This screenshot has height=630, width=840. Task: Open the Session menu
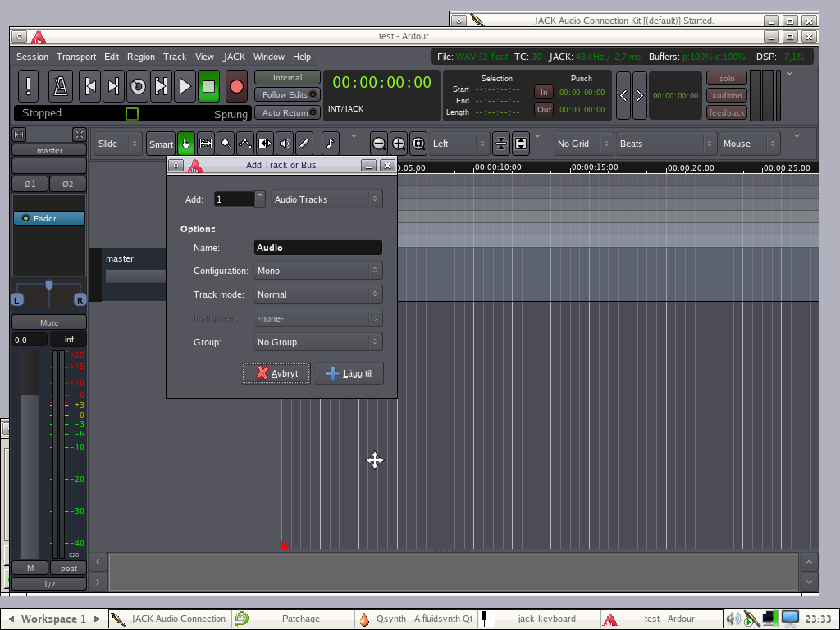[32, 57]
